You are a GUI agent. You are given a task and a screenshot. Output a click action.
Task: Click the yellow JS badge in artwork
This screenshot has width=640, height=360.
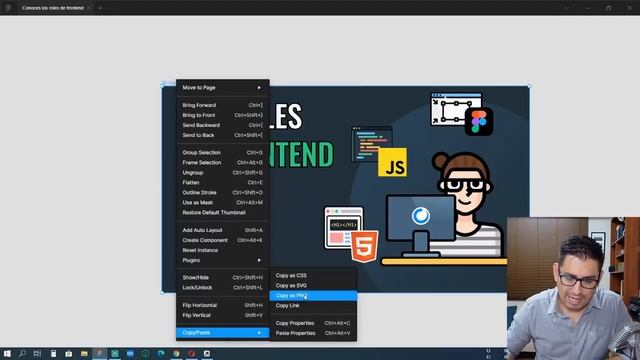coord(392,162)
